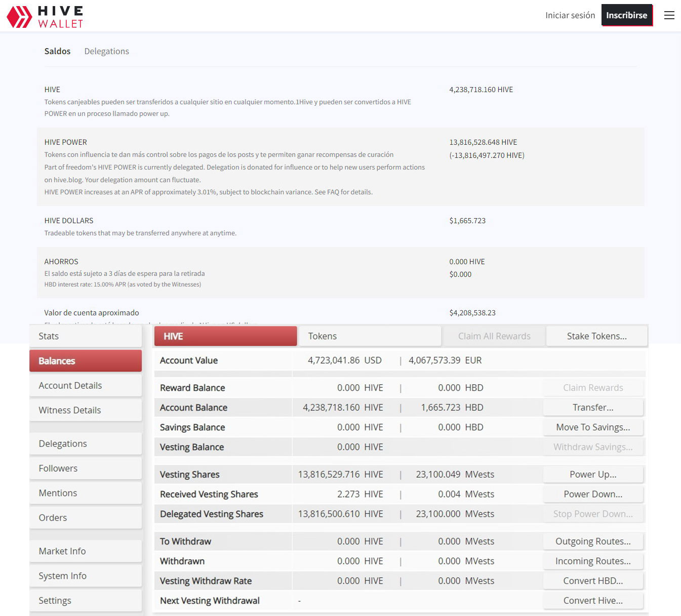Click the Transfer... button

[593, 407]
